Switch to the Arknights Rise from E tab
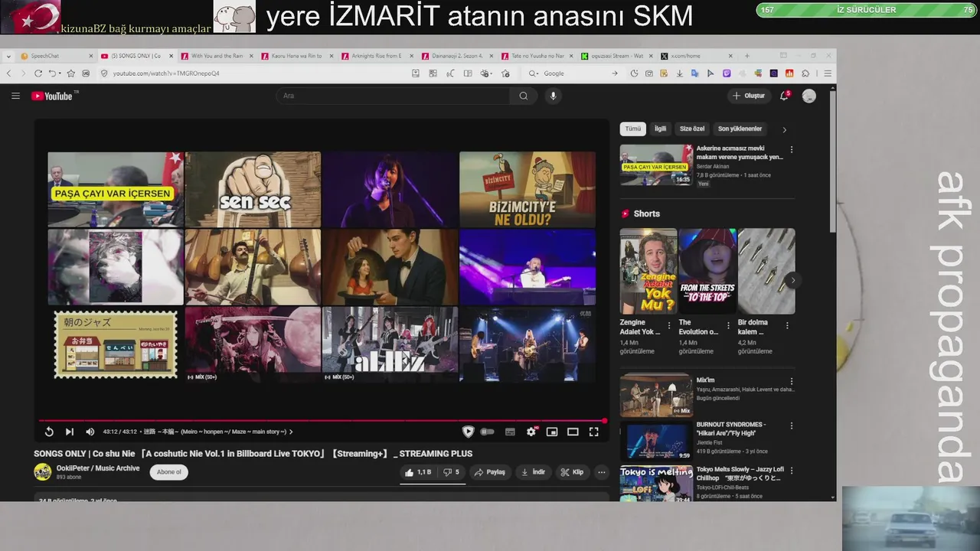This screenshot has height=551, width=980. pos(377,56)
